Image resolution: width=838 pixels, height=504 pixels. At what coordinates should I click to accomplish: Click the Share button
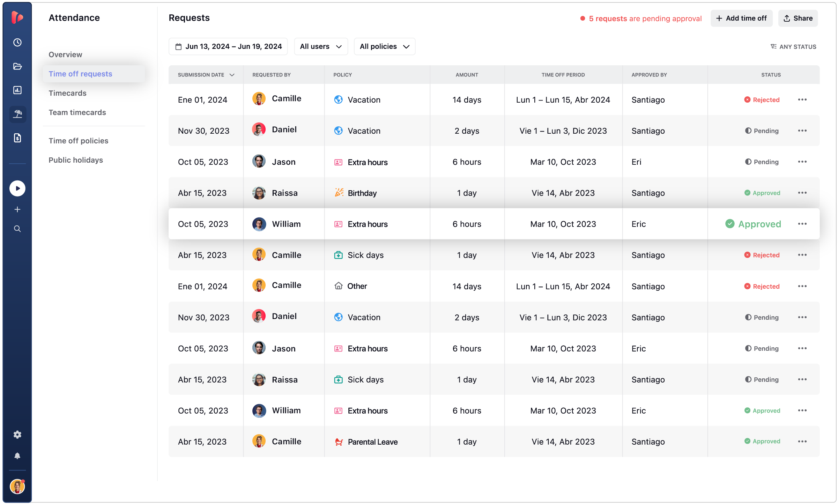(x=798, y=18)
